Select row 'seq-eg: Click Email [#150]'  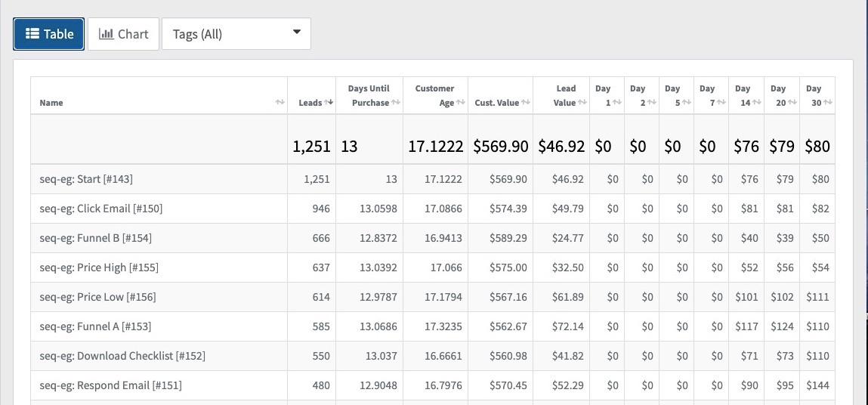tap(432, 209)
